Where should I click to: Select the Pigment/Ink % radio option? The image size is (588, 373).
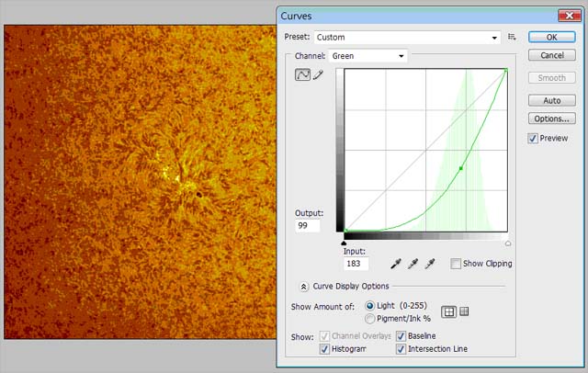370,319
